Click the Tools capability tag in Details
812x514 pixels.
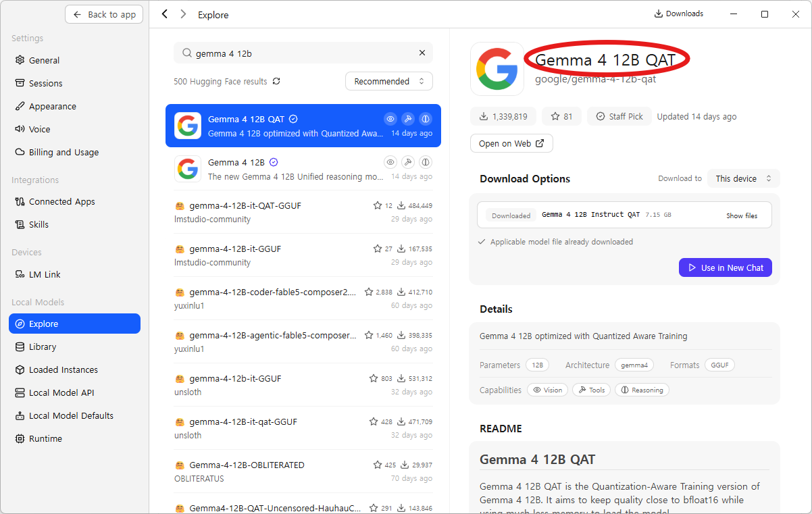point(592,390)
